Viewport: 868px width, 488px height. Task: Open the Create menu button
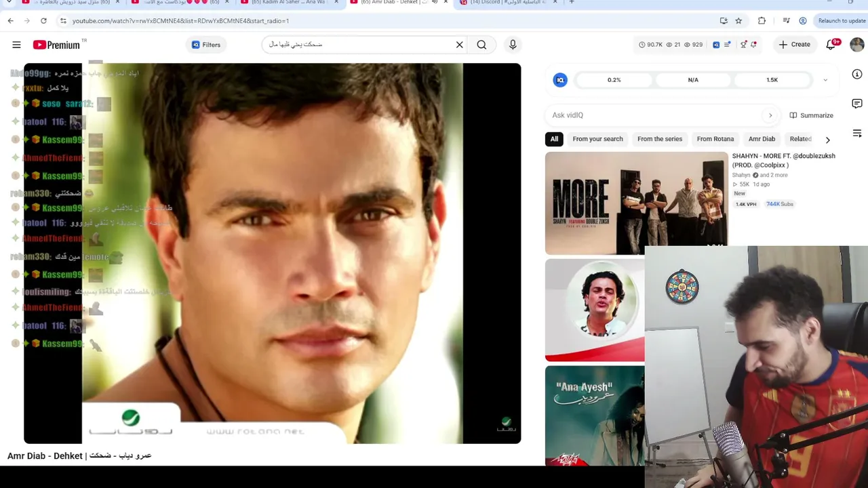pyautogui.click(x=794, y=45)
